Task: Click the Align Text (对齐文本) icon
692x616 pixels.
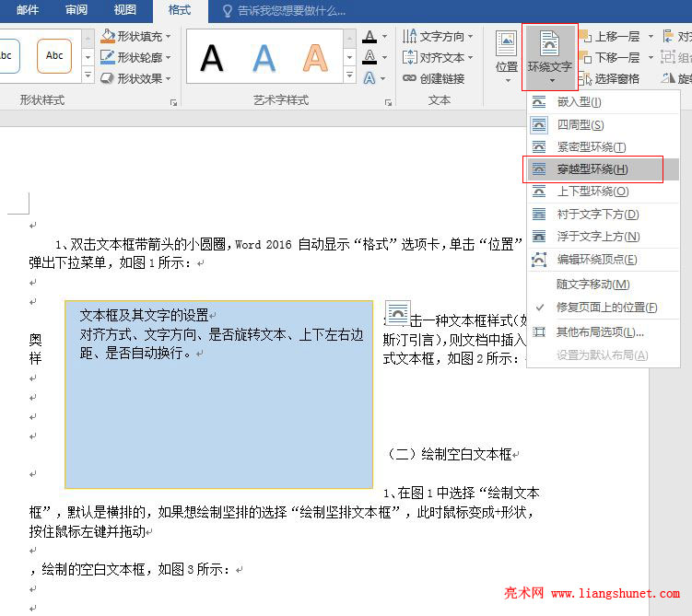Action: (409, 57)
